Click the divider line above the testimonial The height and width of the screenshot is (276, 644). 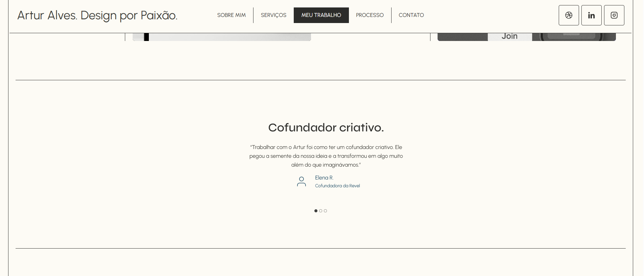coord(320,80)
